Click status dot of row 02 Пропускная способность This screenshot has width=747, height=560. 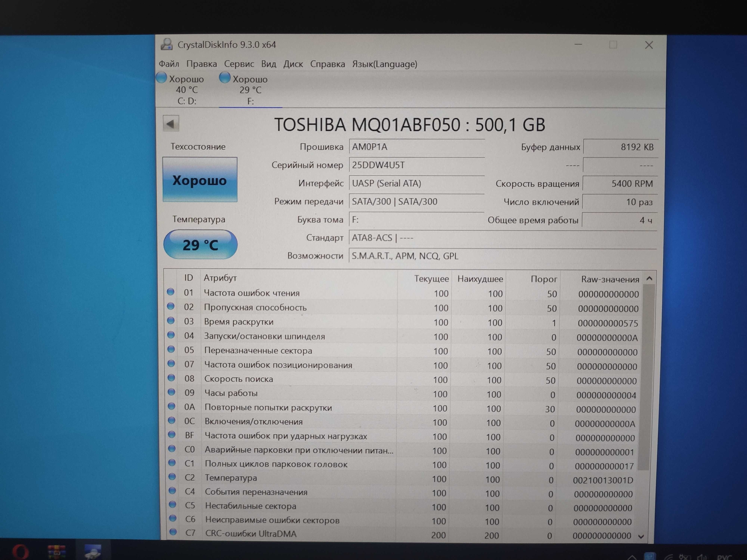click(171, 306)
